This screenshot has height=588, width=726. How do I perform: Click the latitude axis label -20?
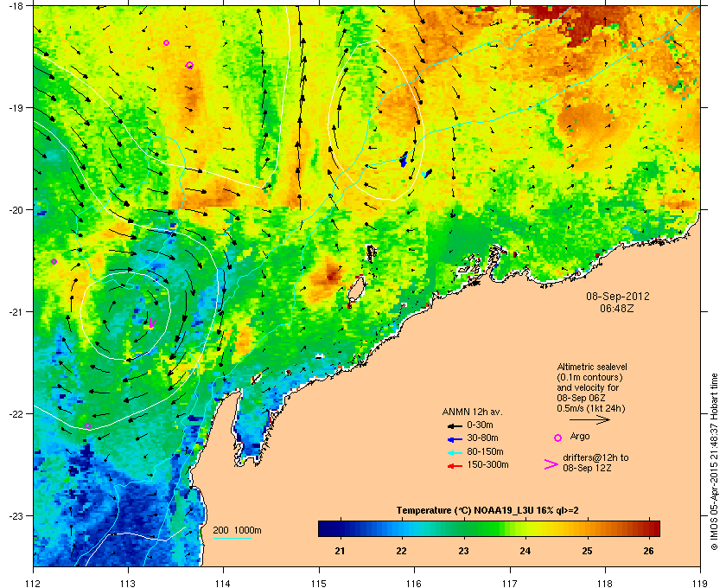tap(16, 210)
